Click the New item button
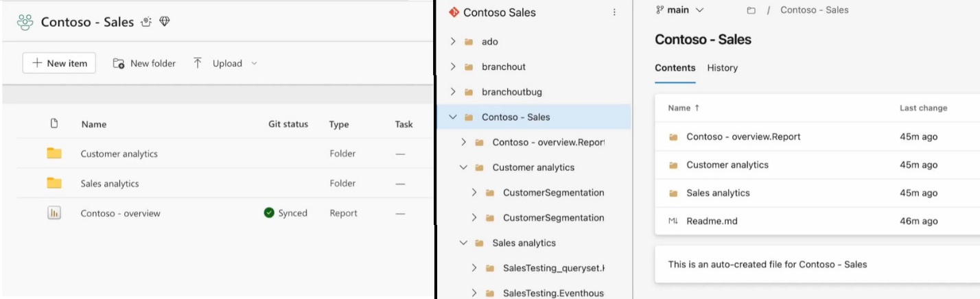Viewport: 980px width, 299px height. (x=59, y=63)
